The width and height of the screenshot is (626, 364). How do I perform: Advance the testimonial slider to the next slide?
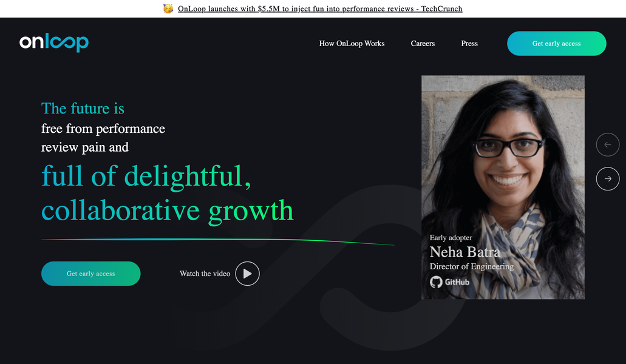pyautogui.click(x=607, y=178)
